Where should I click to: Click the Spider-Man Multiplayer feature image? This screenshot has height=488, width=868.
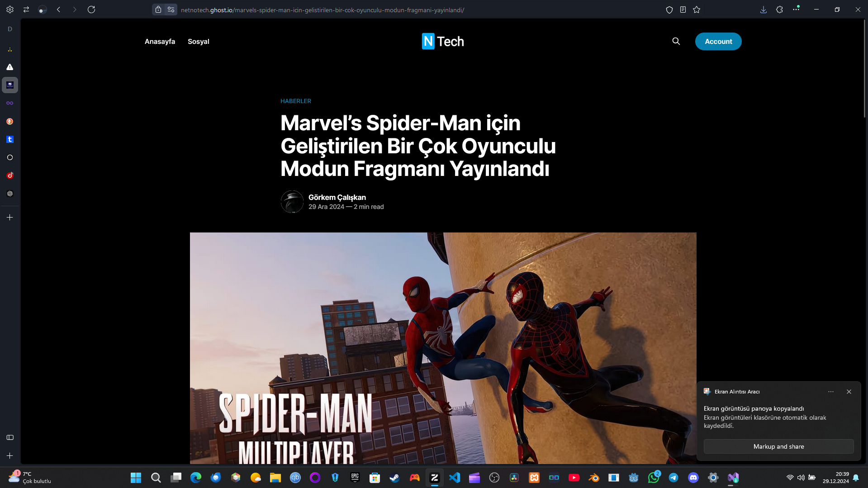pos(443,348)
